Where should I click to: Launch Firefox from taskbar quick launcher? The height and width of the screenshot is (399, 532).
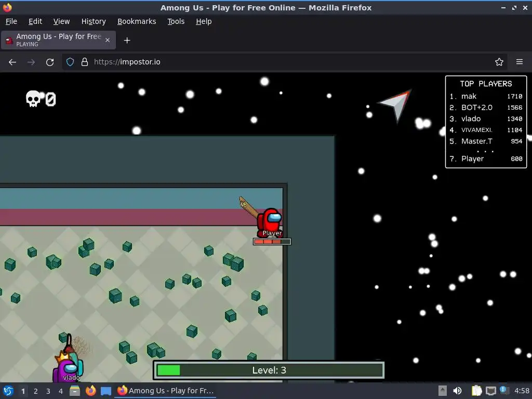point(90,391)
